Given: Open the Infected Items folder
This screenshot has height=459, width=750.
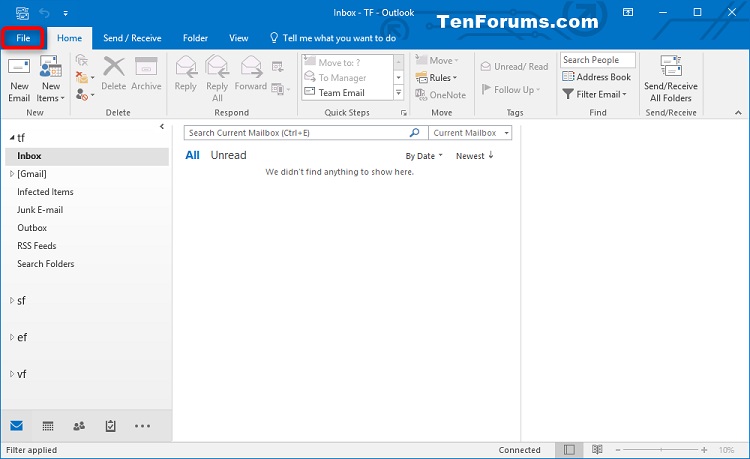Looking at the screenshot, I should point(45,192).
